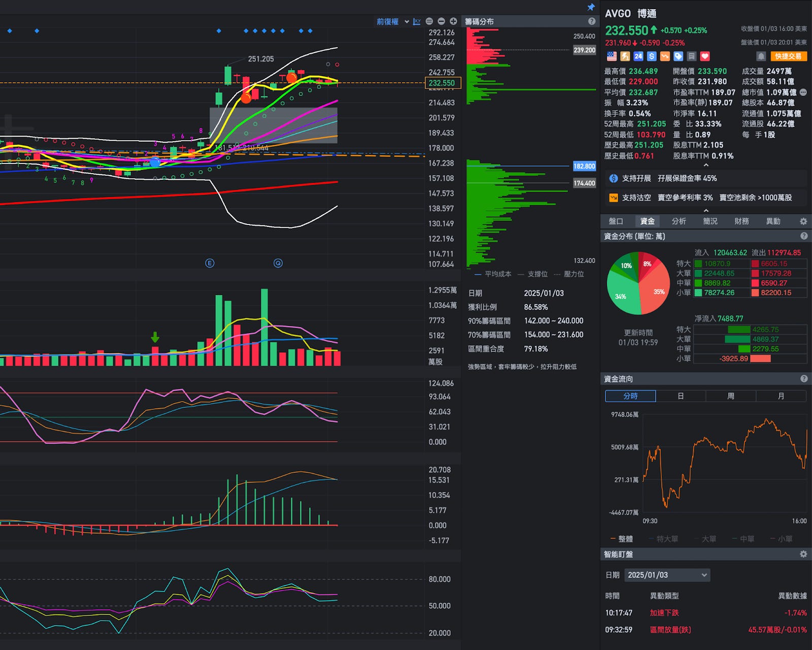Screen dimensions: 812x650
Task: Toggle the 小單 line legend
Action: (782, 539)
